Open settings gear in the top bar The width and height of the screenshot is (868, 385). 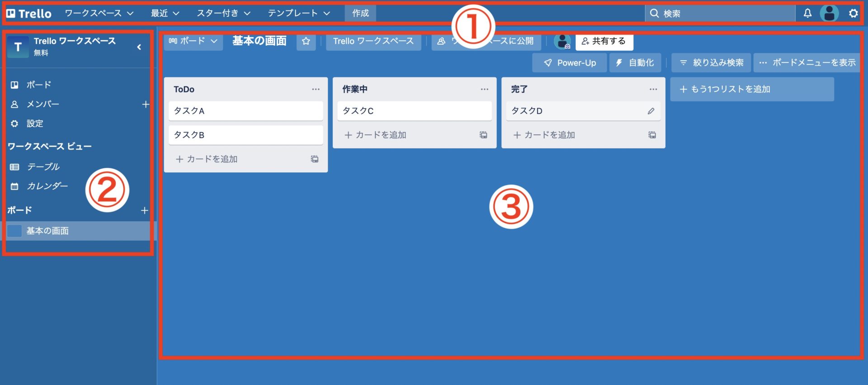853,14
